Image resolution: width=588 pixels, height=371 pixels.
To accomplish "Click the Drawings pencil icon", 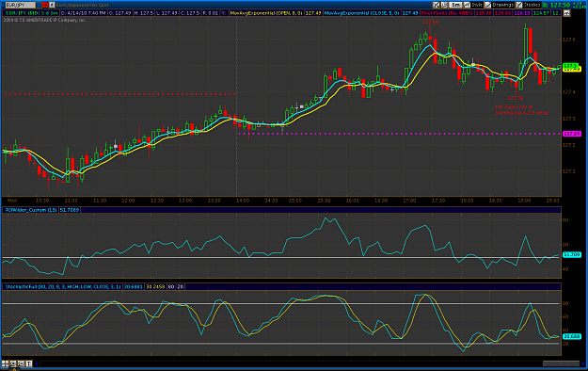I will click(488, 5).
